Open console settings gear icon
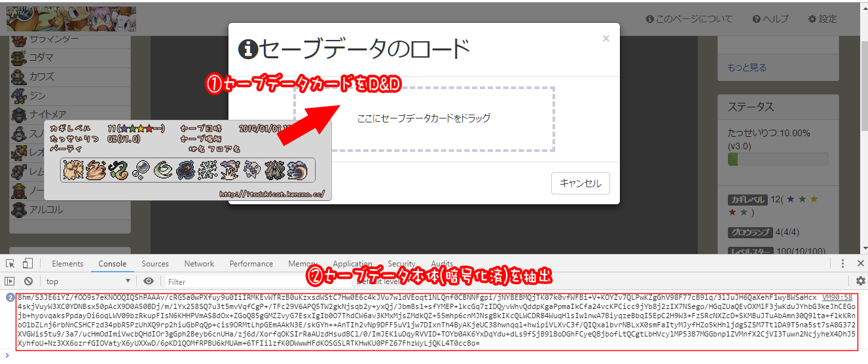This screenshot has height=364, width=868. [x=860, y=281]
